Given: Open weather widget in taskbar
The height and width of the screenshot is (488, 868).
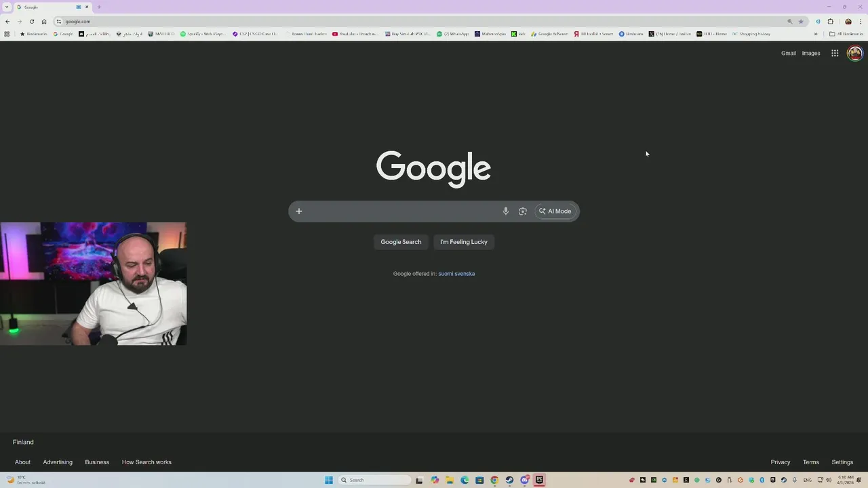Looking at the screenshot, I should tap(26, 480).
